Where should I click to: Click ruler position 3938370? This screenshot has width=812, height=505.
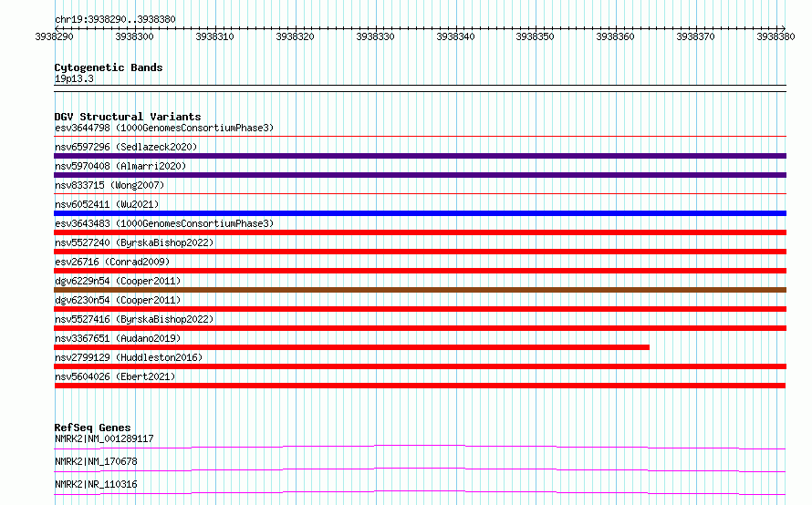point(695,36)
